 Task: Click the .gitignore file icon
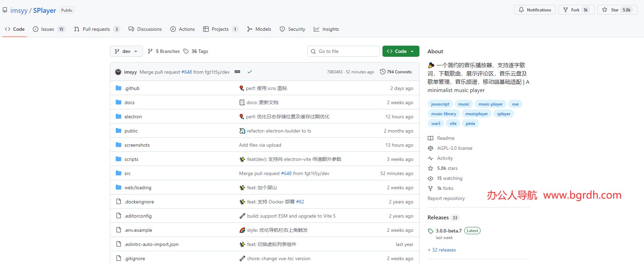[x=119, y=258]
